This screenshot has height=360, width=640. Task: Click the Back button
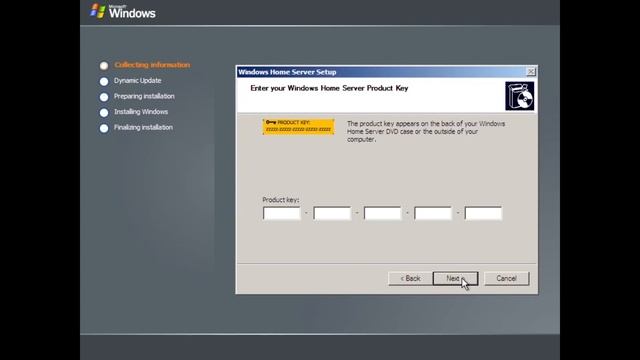(410, 278)
